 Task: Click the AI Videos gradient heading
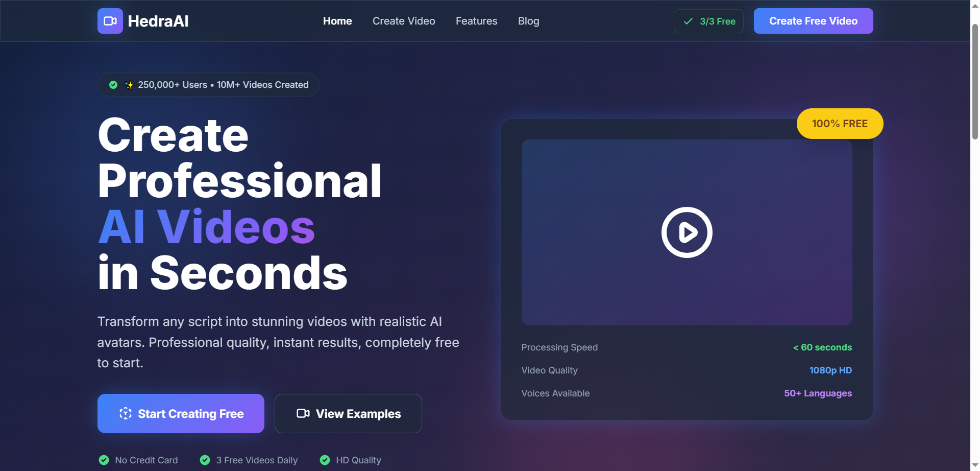[x=206, y=227]
